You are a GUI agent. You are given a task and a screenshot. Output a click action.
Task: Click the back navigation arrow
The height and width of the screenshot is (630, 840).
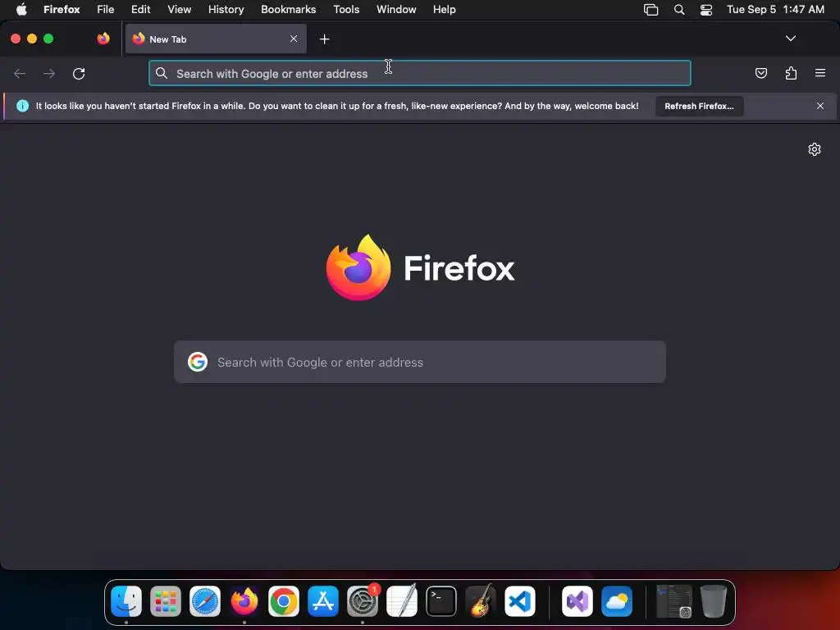point(20,73)
